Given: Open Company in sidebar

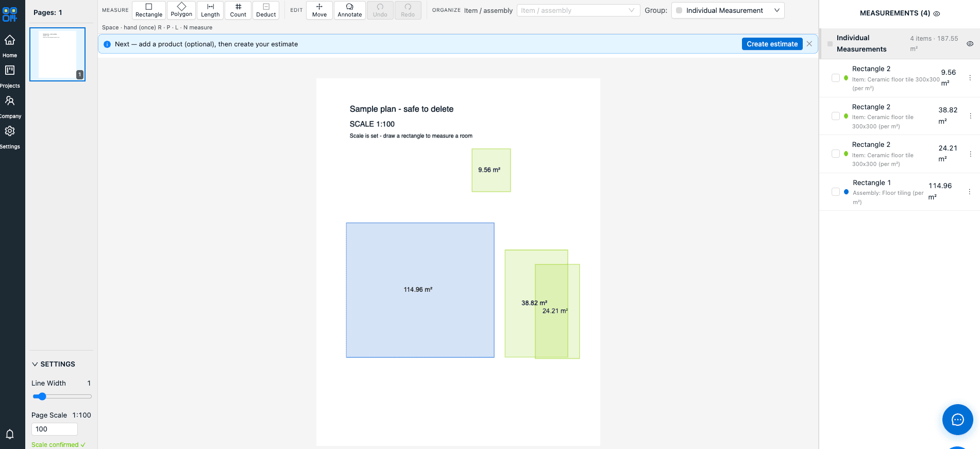Looking at the screenshot, I should click(x=10, y=107).
